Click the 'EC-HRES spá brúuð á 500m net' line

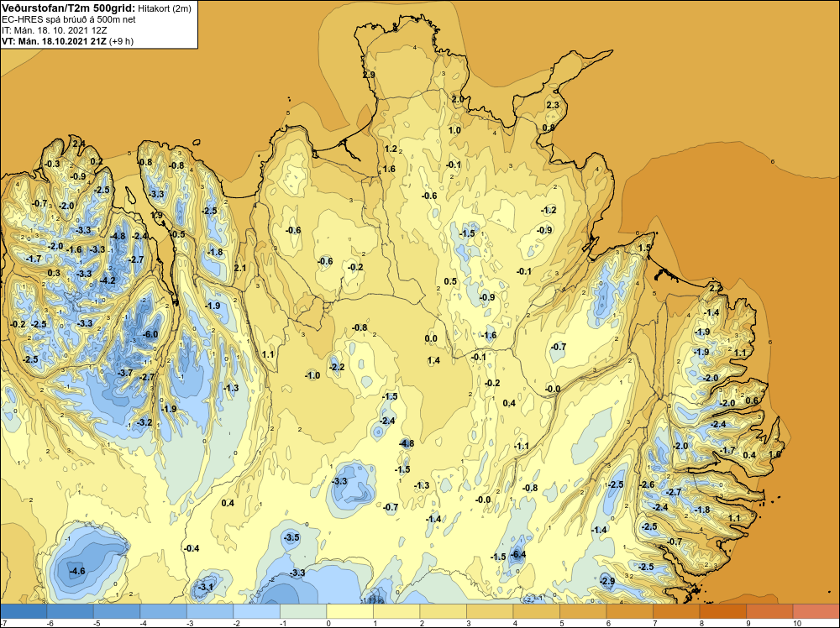[69, 19]
